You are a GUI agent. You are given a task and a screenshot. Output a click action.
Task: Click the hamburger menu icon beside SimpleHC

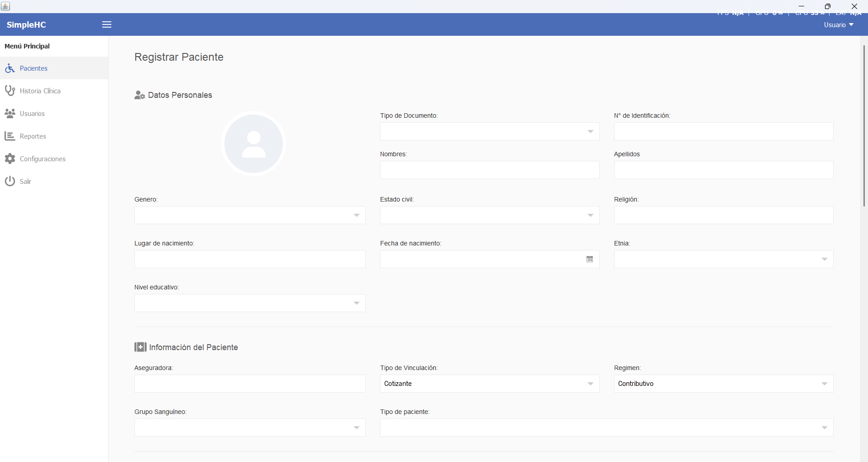[x=107, y=24]
